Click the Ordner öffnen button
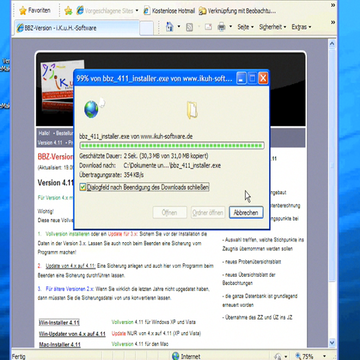Viewport: 360px width, 360px height. pos(208,213)
